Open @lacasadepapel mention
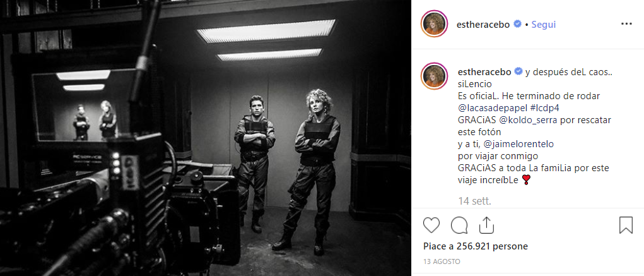 (486, 108)
